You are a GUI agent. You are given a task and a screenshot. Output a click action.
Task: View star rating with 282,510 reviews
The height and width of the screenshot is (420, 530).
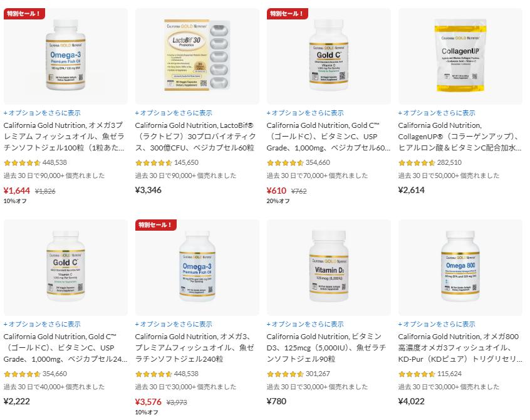(x=417, y=162)
